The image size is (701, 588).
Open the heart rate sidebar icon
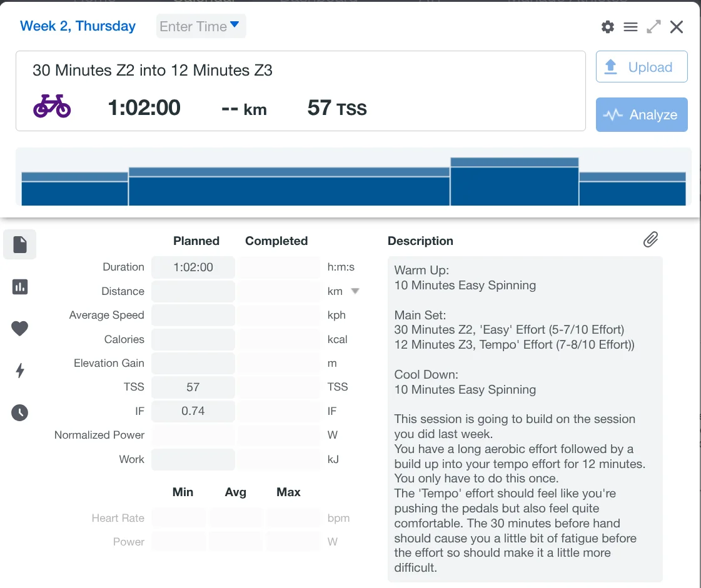coord(20,329)
